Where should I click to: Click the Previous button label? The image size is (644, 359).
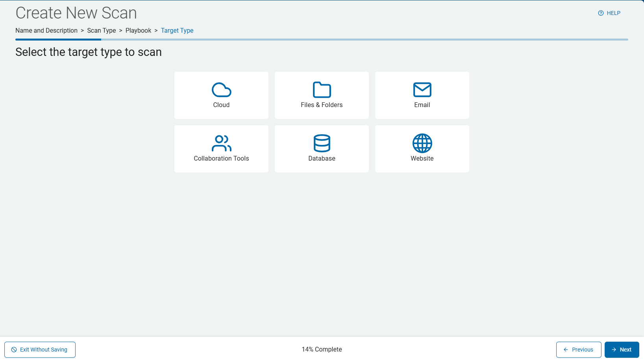[582, 350]
